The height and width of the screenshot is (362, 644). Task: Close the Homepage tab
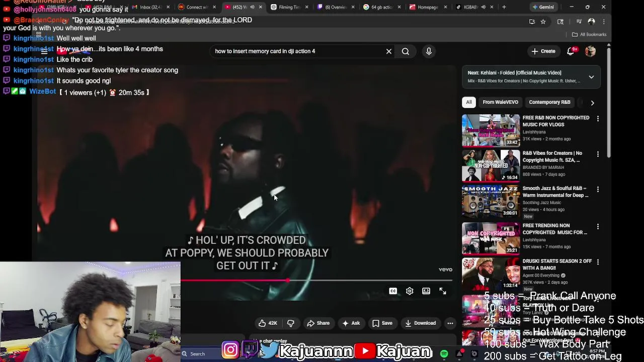tap(445, 7)
